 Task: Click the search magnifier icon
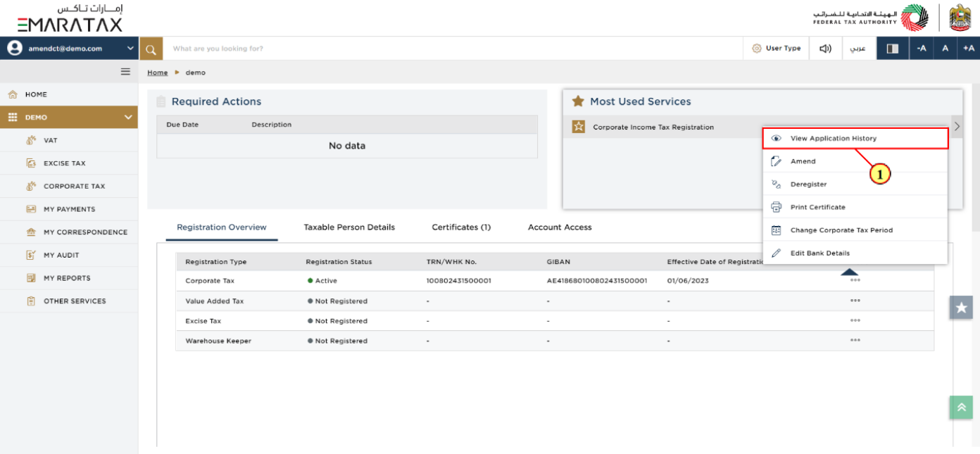[x=151, y=49]
